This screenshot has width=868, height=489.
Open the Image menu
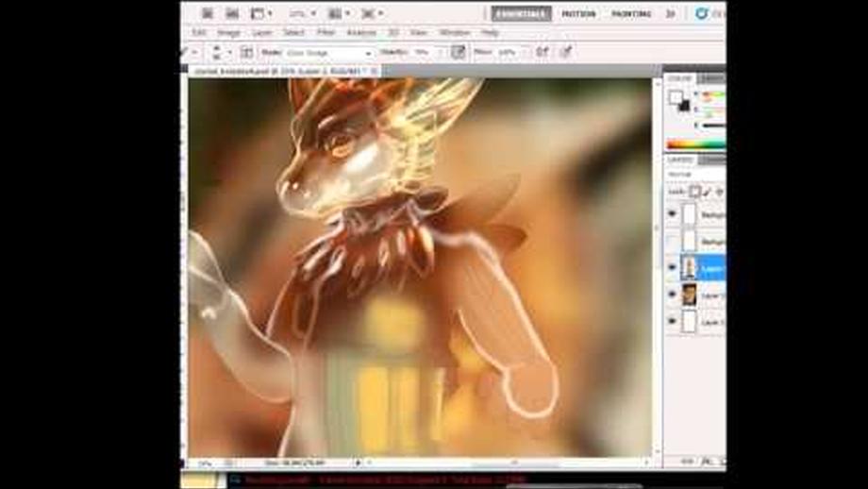[x=228, y=33]
